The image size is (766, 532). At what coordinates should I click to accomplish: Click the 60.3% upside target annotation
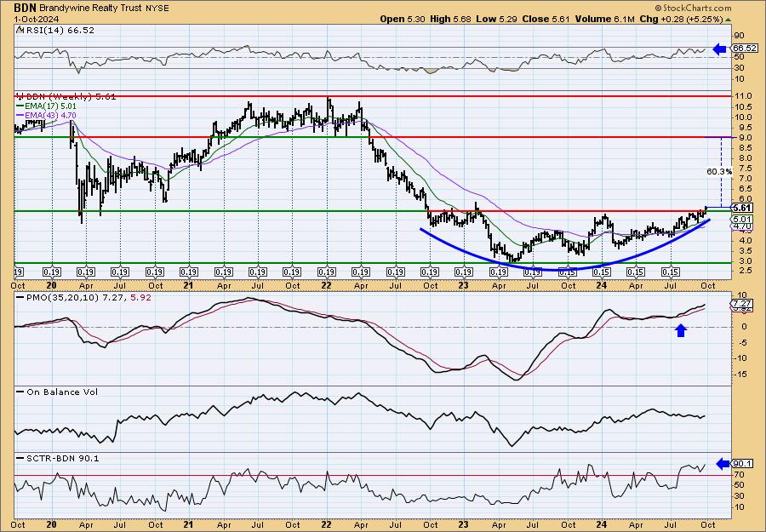(719, 171)
